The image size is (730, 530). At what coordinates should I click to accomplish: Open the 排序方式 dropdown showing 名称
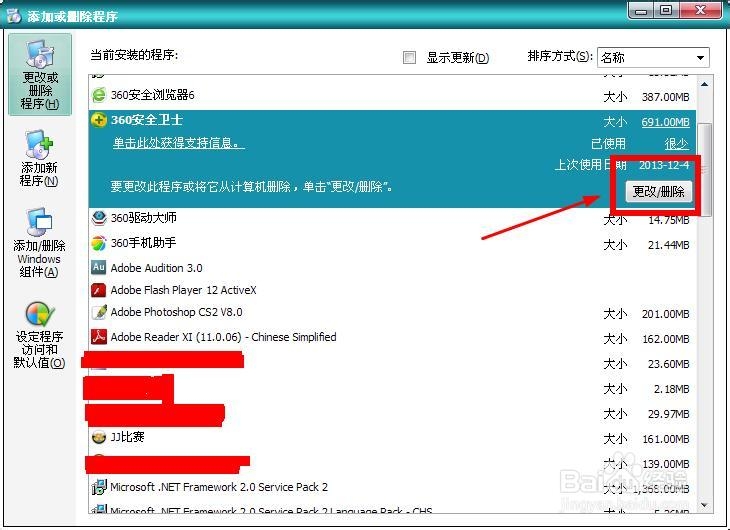(x=653, y=58)
